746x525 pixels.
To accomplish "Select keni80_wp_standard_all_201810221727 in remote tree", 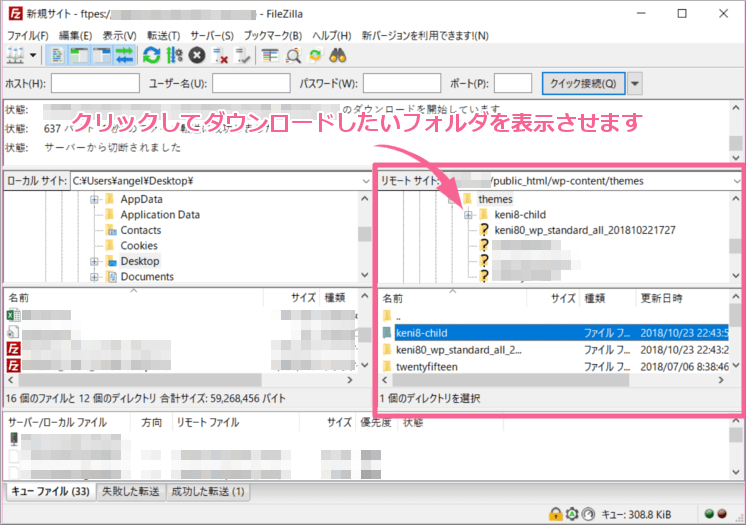I will (585, 230).
